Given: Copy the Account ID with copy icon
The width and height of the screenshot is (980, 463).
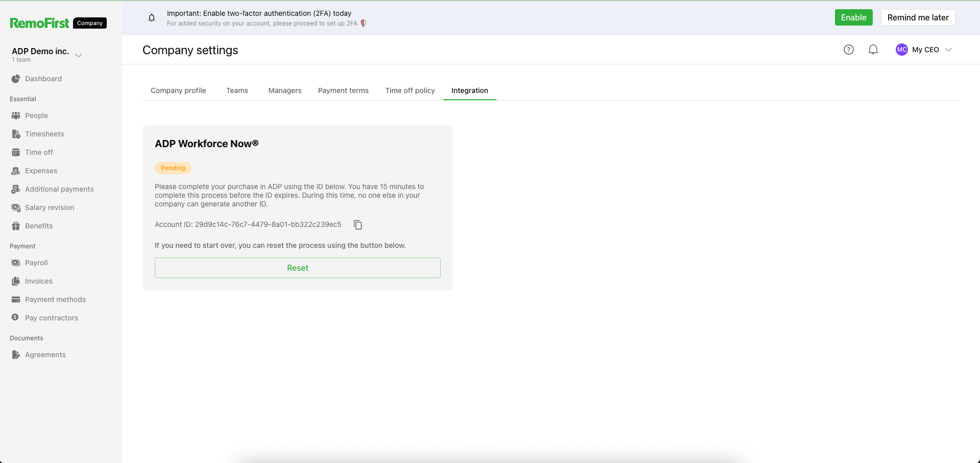Looking at the screenshot, I should pyautogui.click(x=358, y=225).
